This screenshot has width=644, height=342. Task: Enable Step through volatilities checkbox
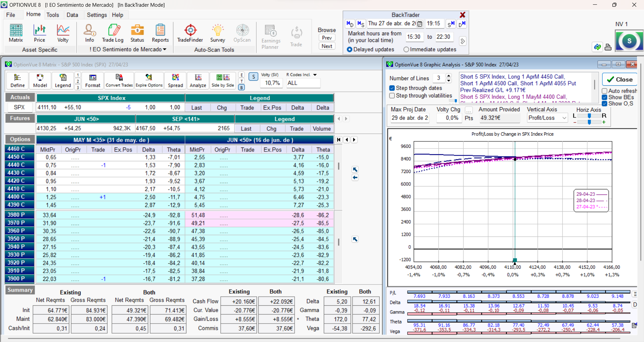pos(392,96)
